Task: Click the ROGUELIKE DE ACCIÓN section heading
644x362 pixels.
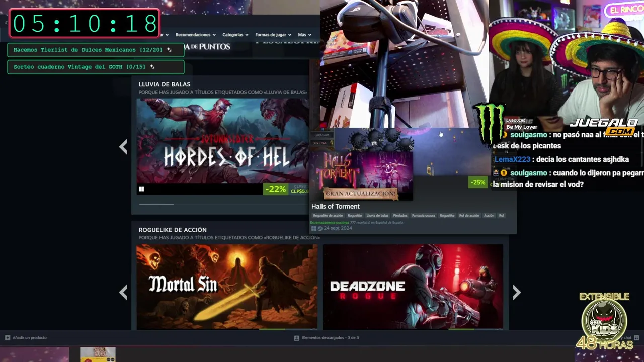Action: pyautogui.click(x=173, y=230)
